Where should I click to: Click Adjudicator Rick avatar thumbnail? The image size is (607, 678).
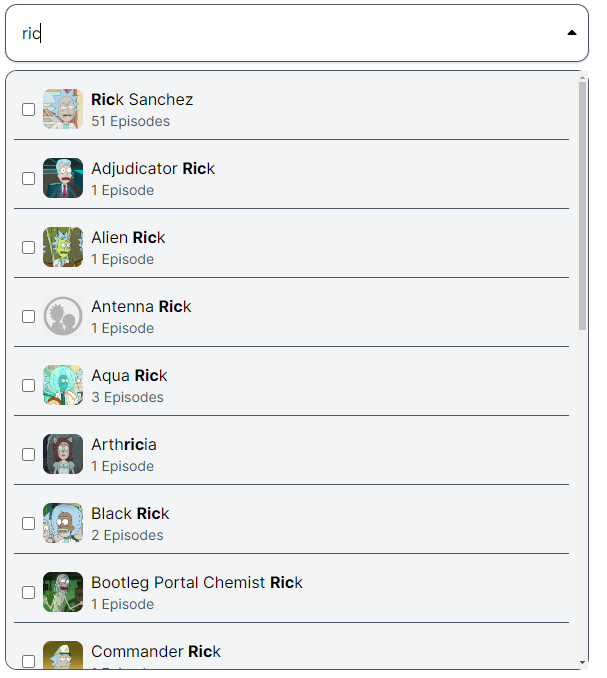(63, 178)
